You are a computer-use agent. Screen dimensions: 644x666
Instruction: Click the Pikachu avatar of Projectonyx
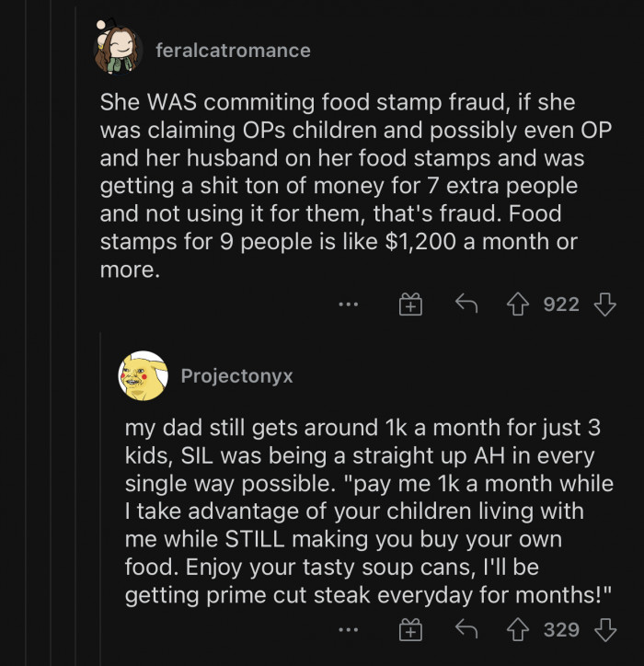(143, 375)
